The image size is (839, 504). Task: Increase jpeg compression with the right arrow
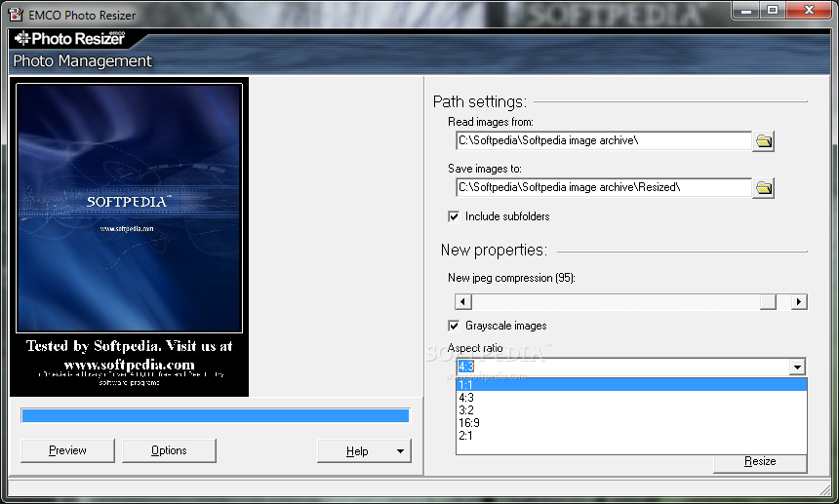click(799, 302)
